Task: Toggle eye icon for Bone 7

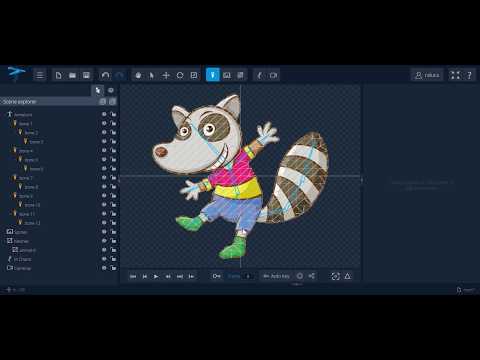Action: click(x=104, y=178)
